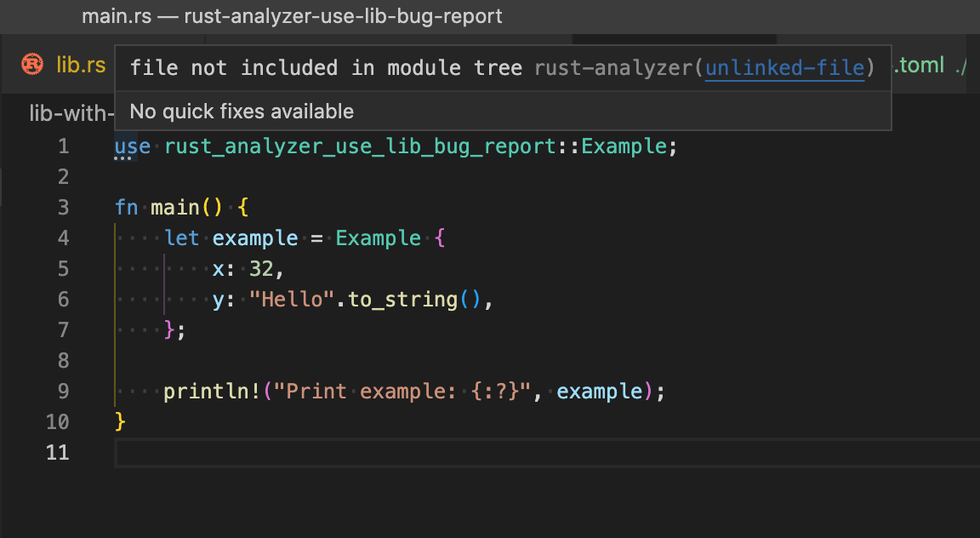Click line number 10 in the gutter
The height and width of the screenshot is (538, 980).
point(58,421)
